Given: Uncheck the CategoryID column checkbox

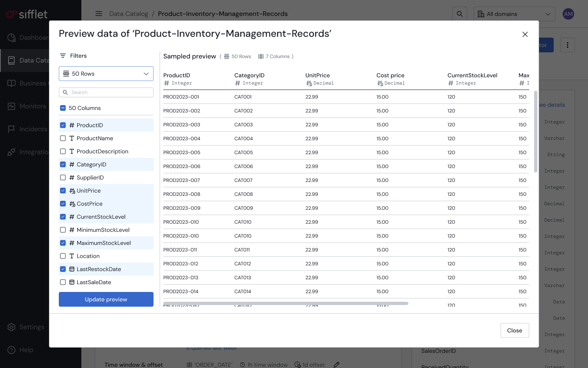Looking at the screenshot, I should coord(63,164).
